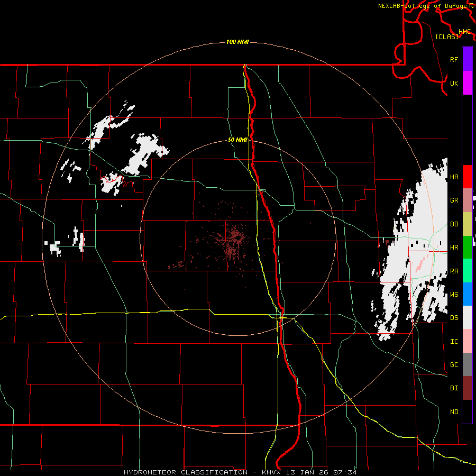Click the GC legend label

point(454,364)
